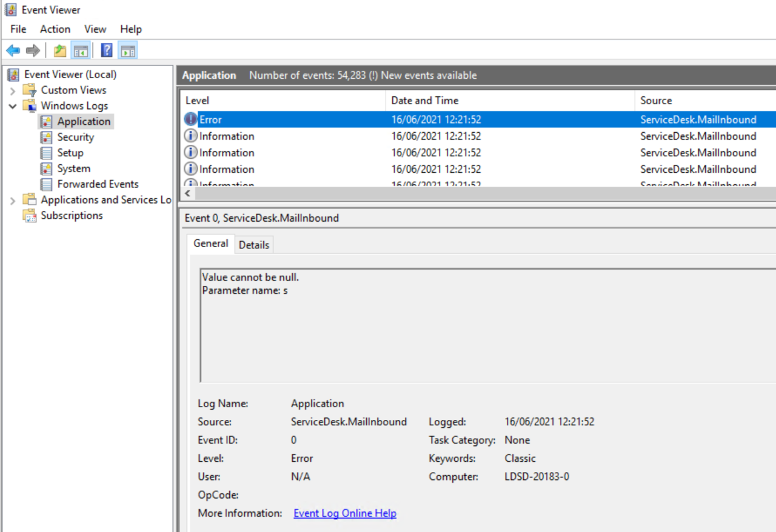This screenshot has width=776, height=532.
Task: Open the Event Log Online Help link
Action: point(344,513)
